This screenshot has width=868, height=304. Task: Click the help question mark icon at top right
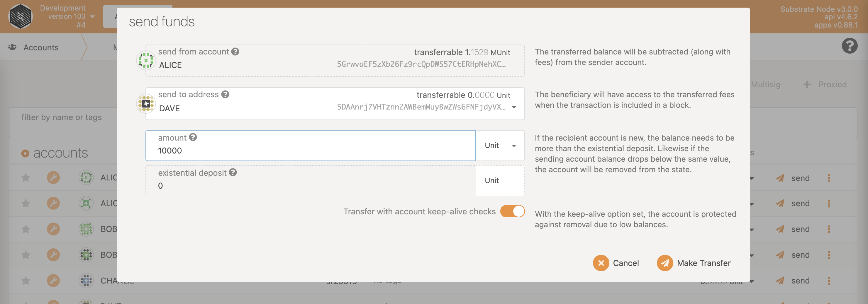(x=850, y=46)
